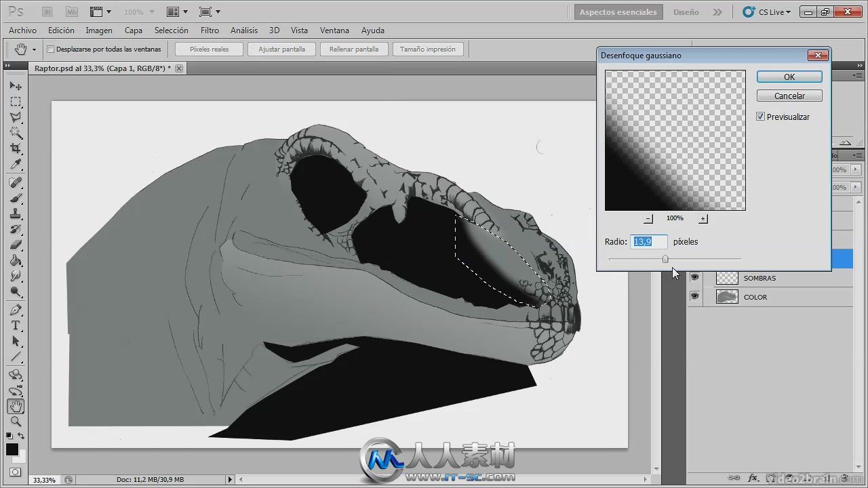Click the Rellenar pantalla button
The image size is (868, 488).
click(354, 49)
